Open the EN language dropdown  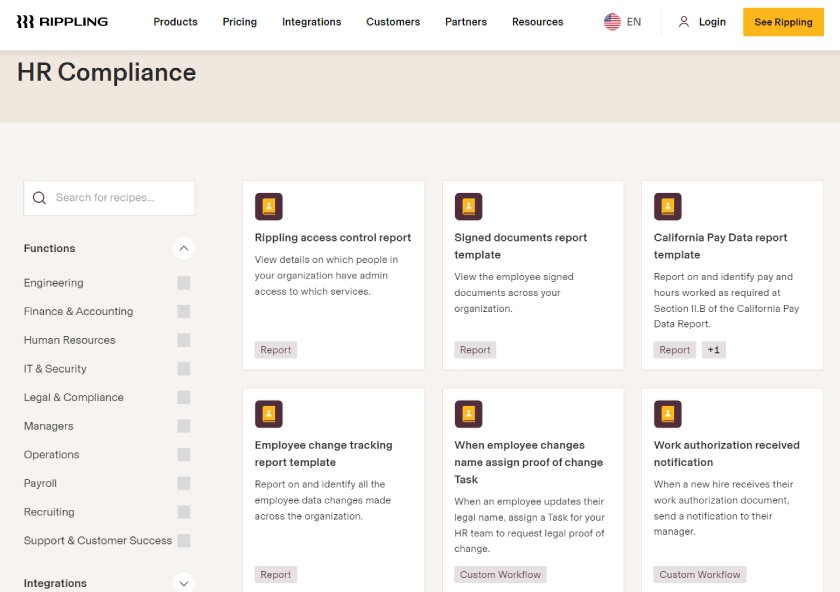pyautogui.click(x=633, y=22)
